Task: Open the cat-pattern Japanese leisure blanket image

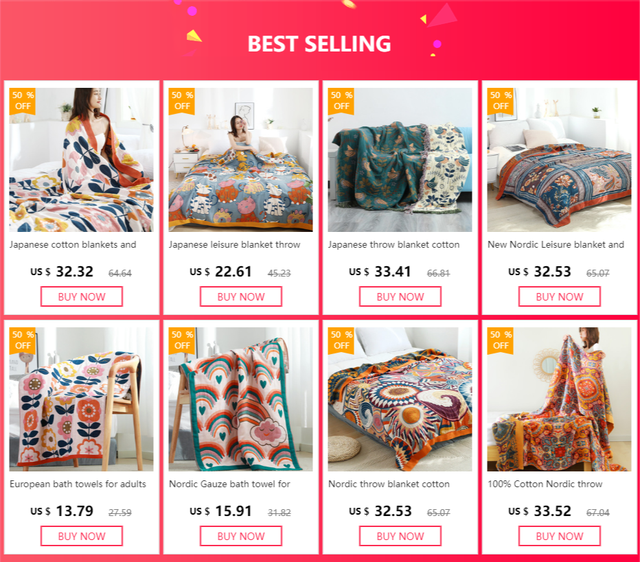Action: [241, 160]
